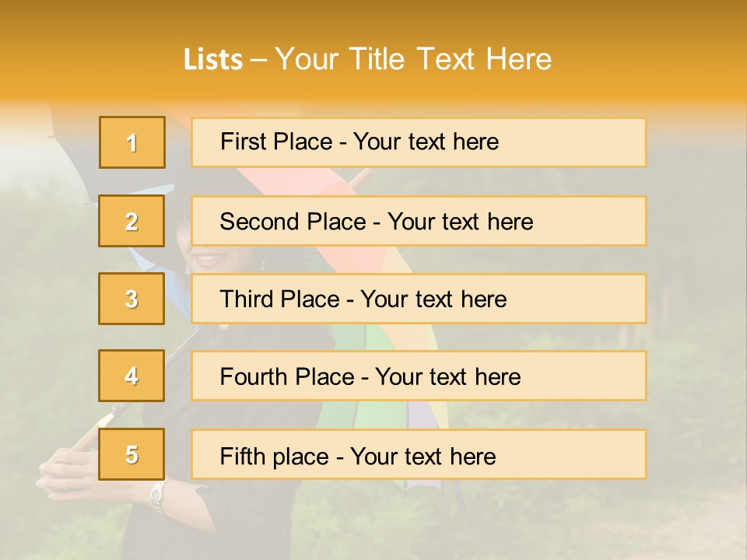Select the number 4 box

[x=132, y=376]
